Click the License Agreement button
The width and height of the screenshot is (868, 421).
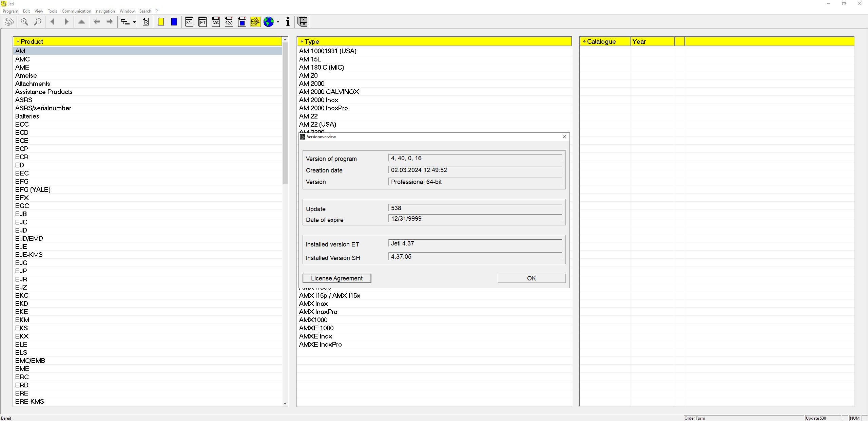pyautogui.click(x=336, y=278)
